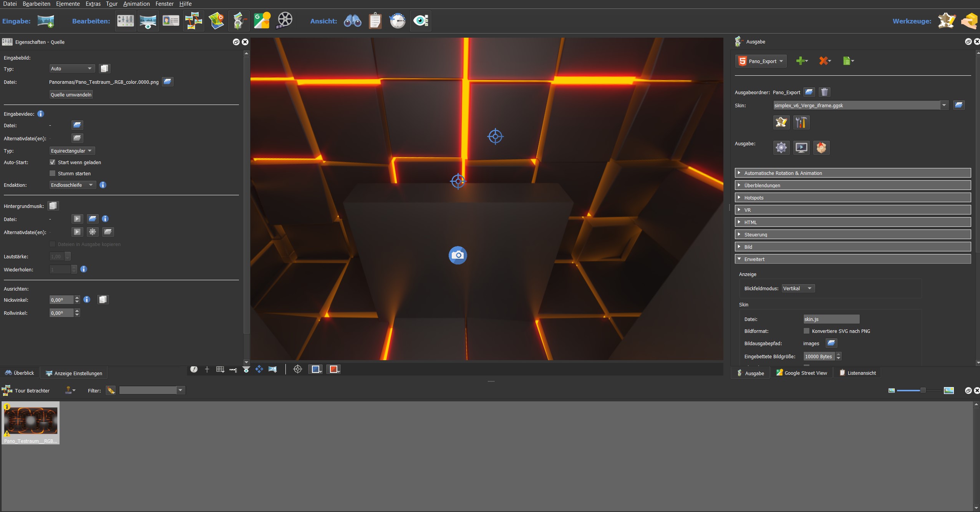Open red color swatch in viewer toolbar
Image resolution: width=980 pixels, height=512 pixels.
pyautogui.click(x=333, y=369)
